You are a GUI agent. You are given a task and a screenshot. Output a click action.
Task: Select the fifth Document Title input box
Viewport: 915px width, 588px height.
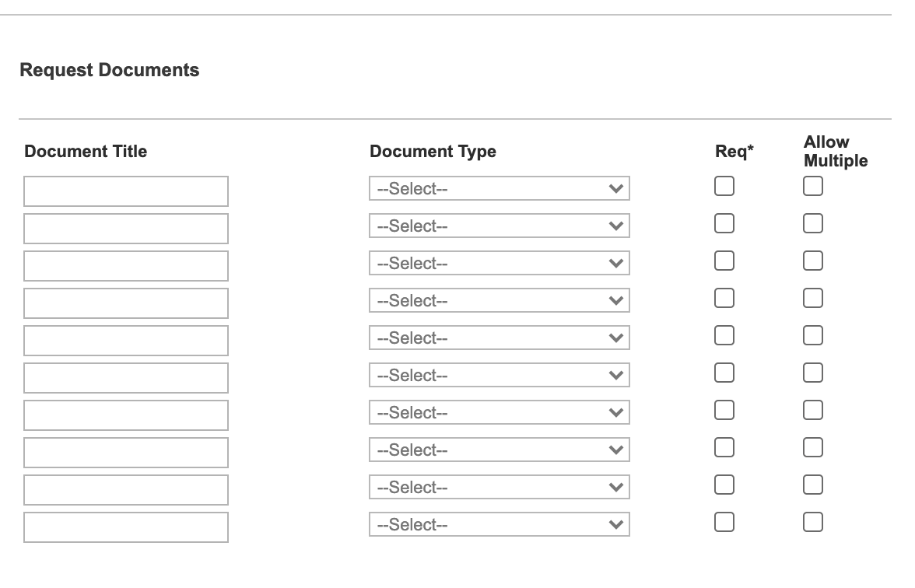[x=126, y=341]
